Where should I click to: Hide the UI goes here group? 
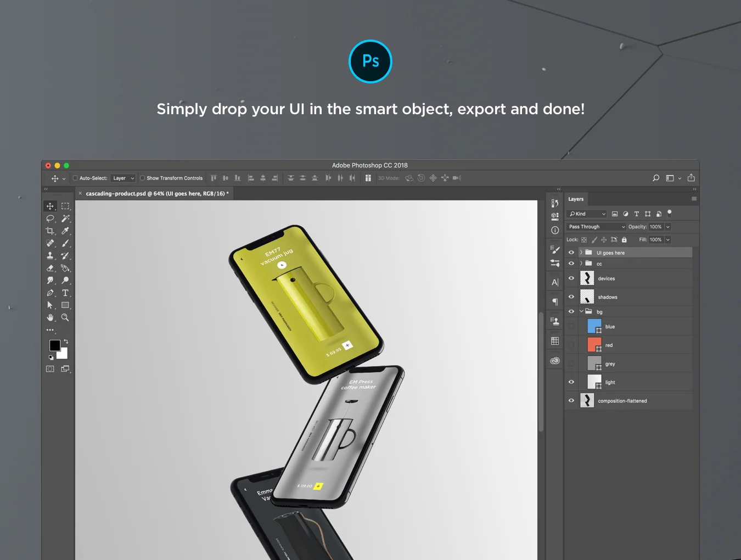point(571,253)
